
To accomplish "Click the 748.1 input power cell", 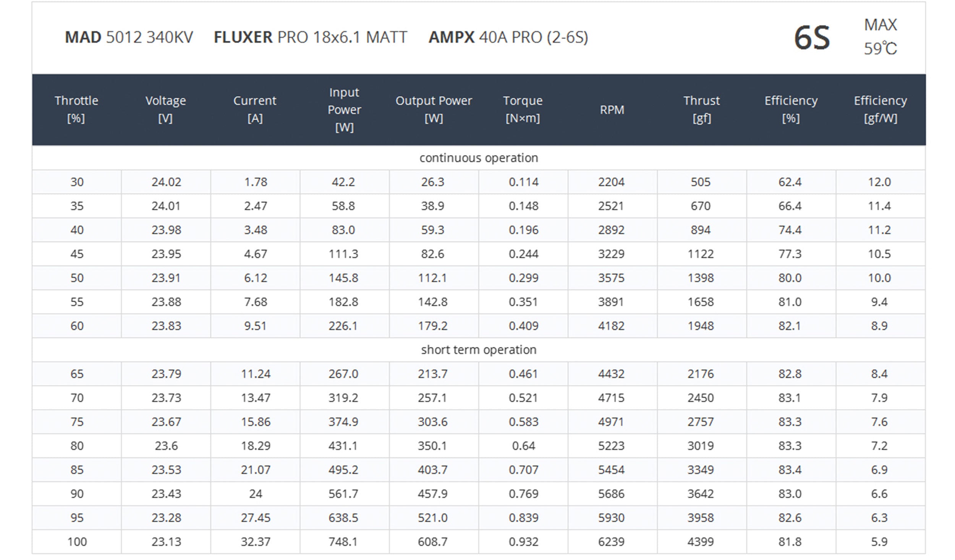I will pos(343,542).
